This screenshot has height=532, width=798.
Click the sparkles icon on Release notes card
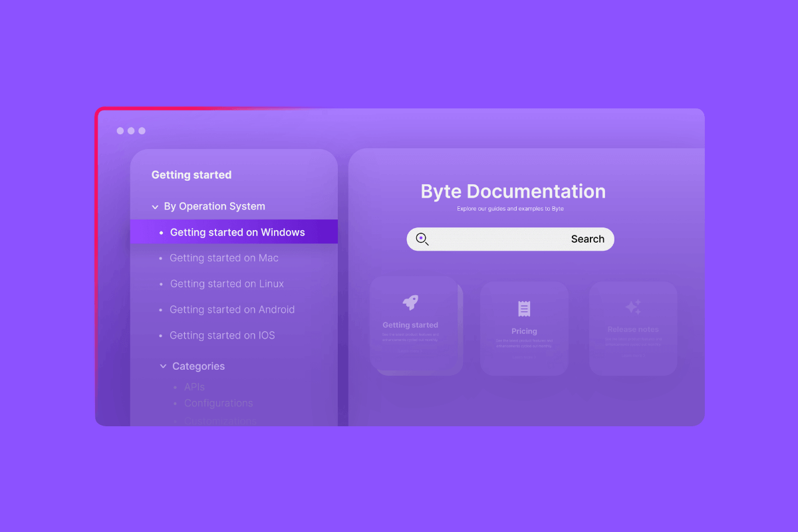[633, 306]
